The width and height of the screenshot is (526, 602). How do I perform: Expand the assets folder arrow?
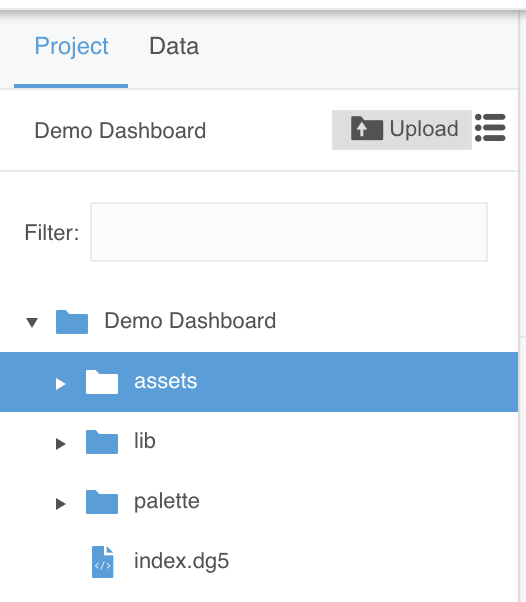61,384
